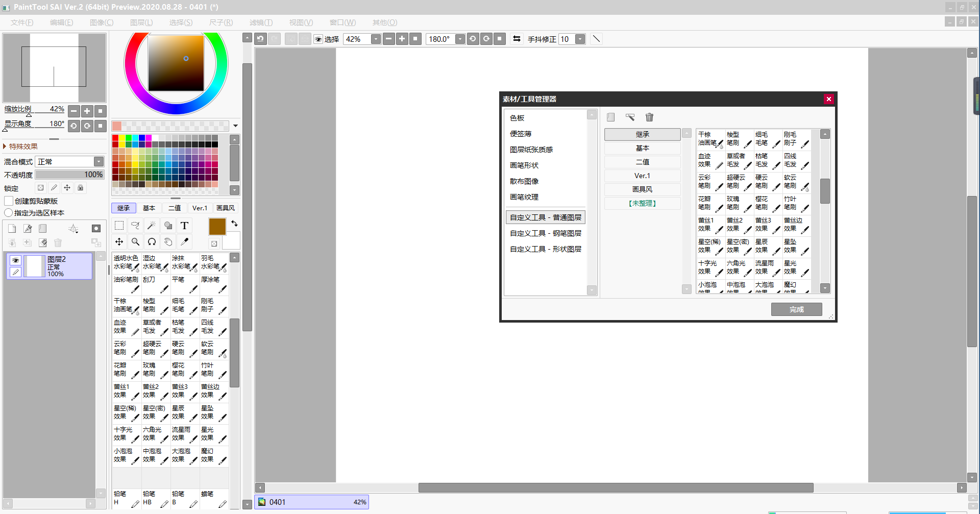Rotate view counterclockwise in toolbar
The width and height of the screenshot is (980, 514).
pos(473,39)
